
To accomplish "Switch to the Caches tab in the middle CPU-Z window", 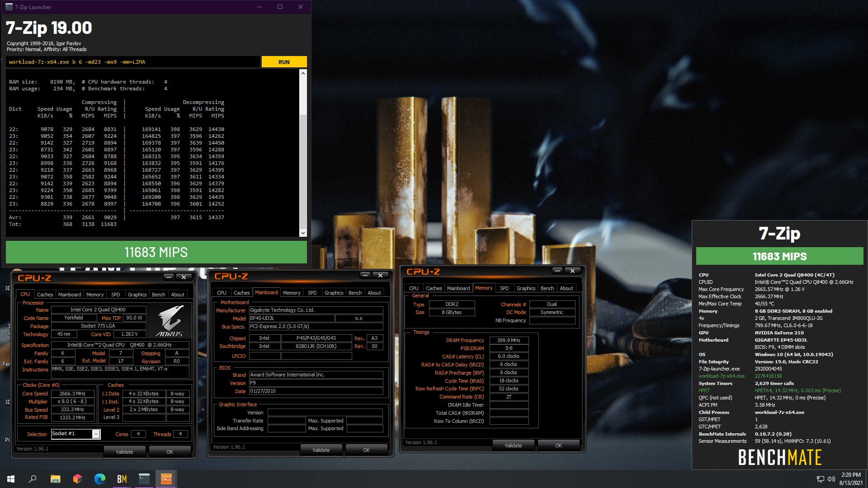I will pos(242,293).
